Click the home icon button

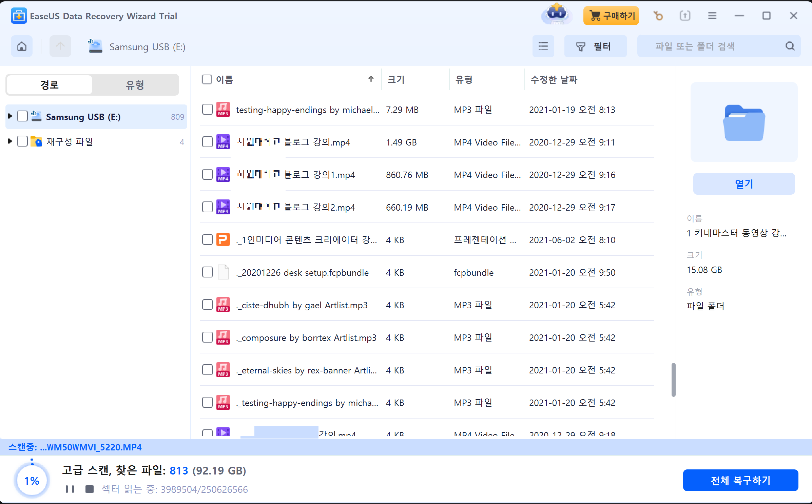pos(22,46)
